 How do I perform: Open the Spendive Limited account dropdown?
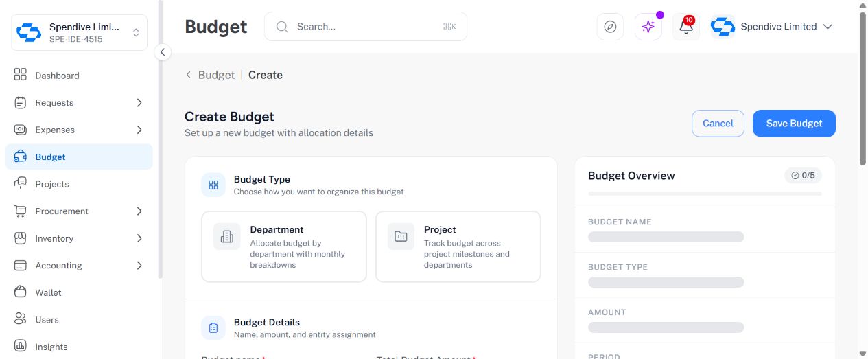(773, 27)
